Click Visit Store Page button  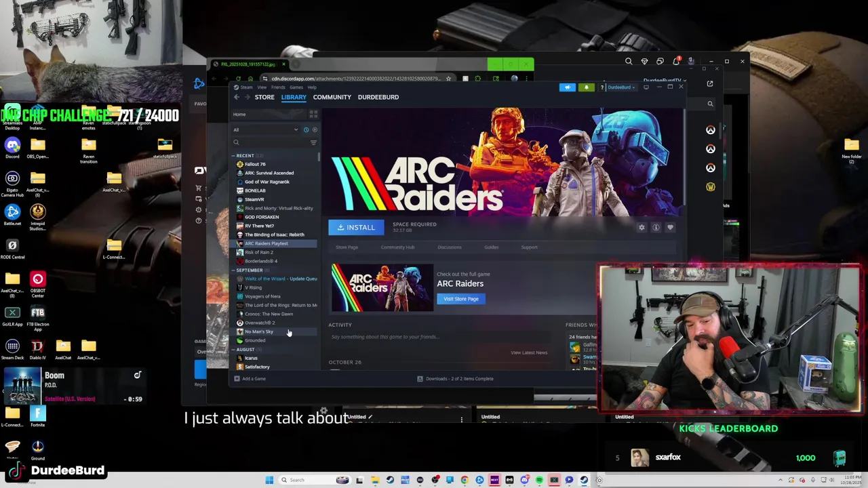[461, 299]
